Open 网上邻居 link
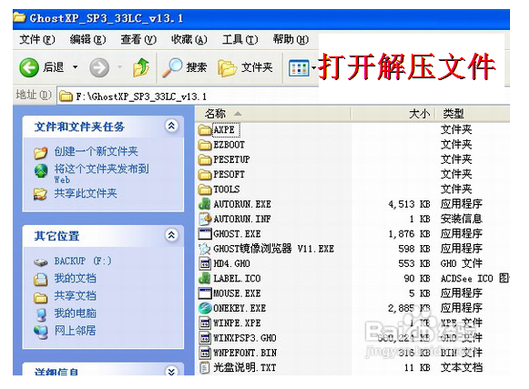This screenshot has width=529, height=389. coord(75,331)
